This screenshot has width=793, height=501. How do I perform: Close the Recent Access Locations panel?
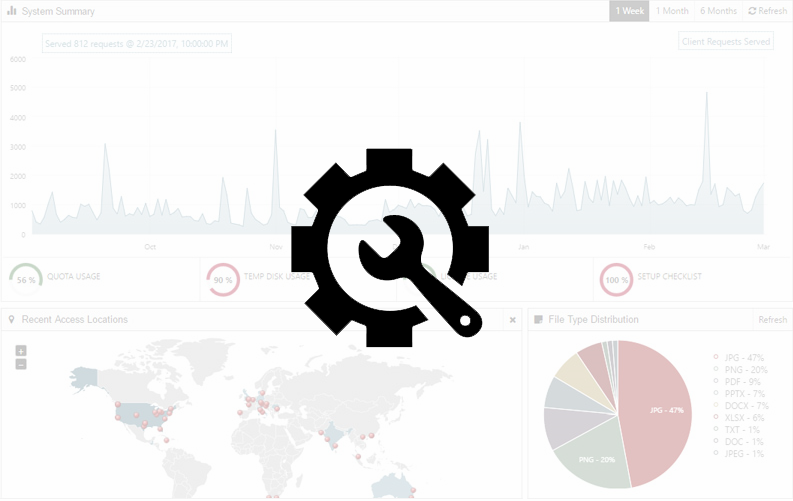click(x=512, y=320)
